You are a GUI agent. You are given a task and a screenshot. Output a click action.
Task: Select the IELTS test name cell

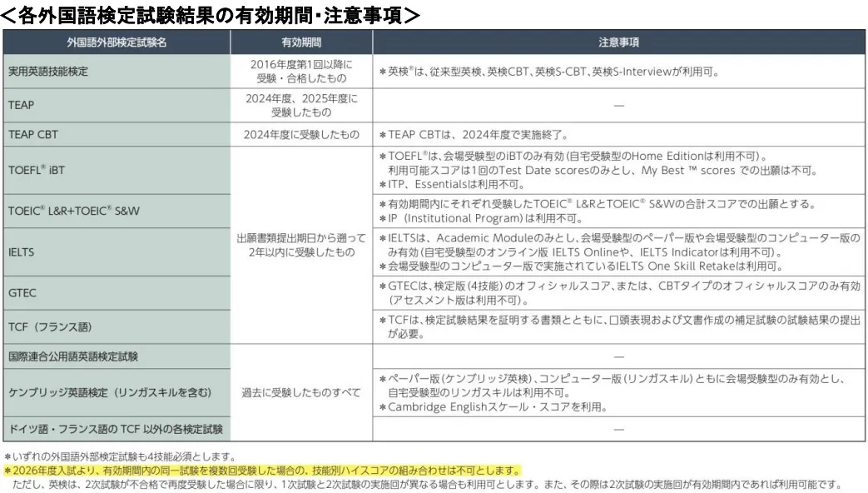point(20,250)
